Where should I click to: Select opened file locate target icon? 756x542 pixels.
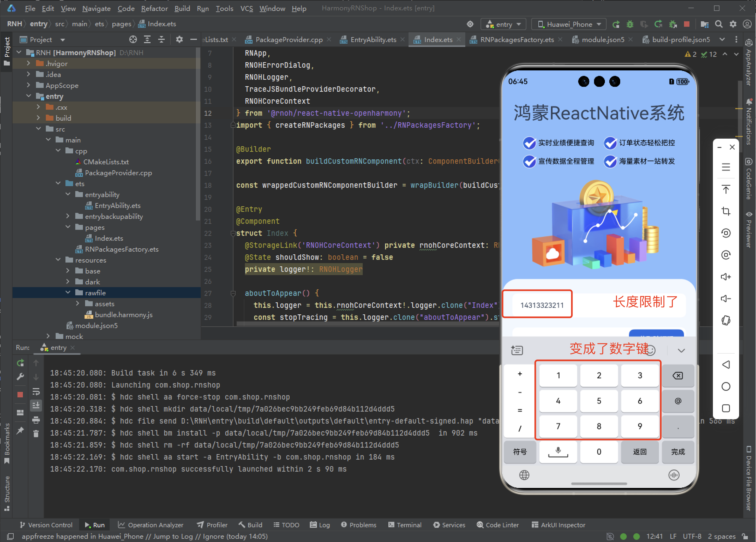(133, 40)
